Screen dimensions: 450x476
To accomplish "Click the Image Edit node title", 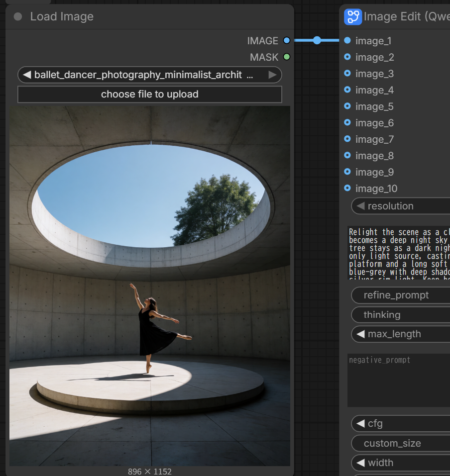I will (x=407, y=17).
